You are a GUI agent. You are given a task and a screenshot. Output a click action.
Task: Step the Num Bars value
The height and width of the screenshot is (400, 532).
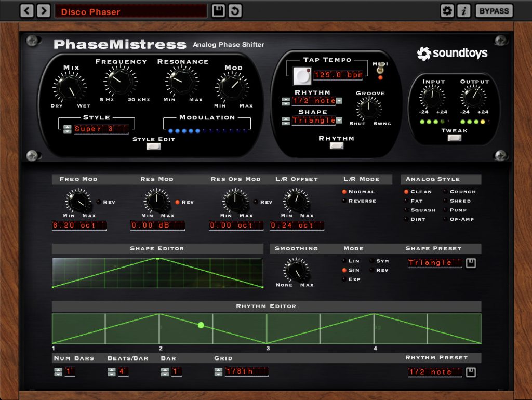[58, 372]
